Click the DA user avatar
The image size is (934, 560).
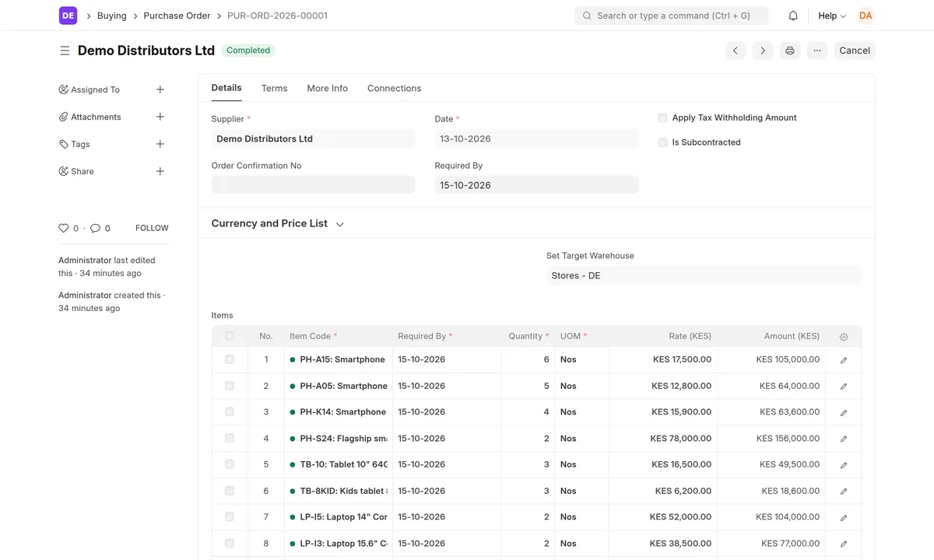(866, 16)
